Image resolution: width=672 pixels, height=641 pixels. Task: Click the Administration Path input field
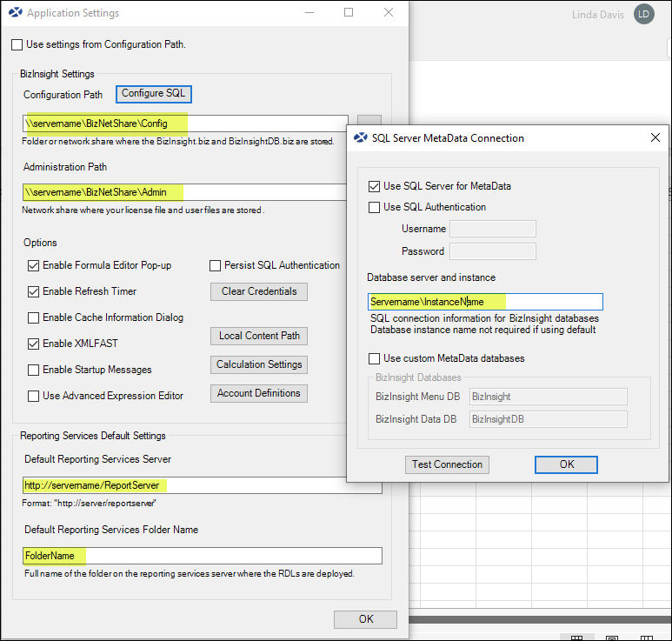(184, 192)
